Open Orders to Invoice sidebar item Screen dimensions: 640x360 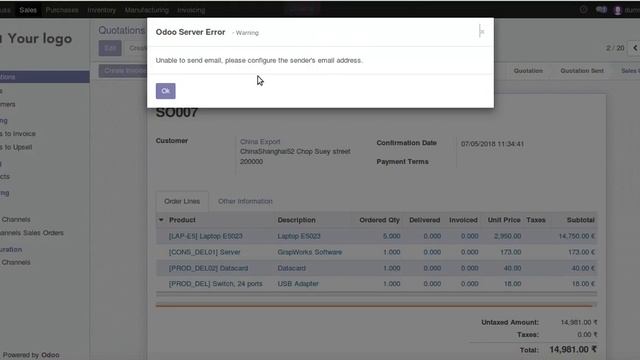pyautogui.click(x=18, y=133)
